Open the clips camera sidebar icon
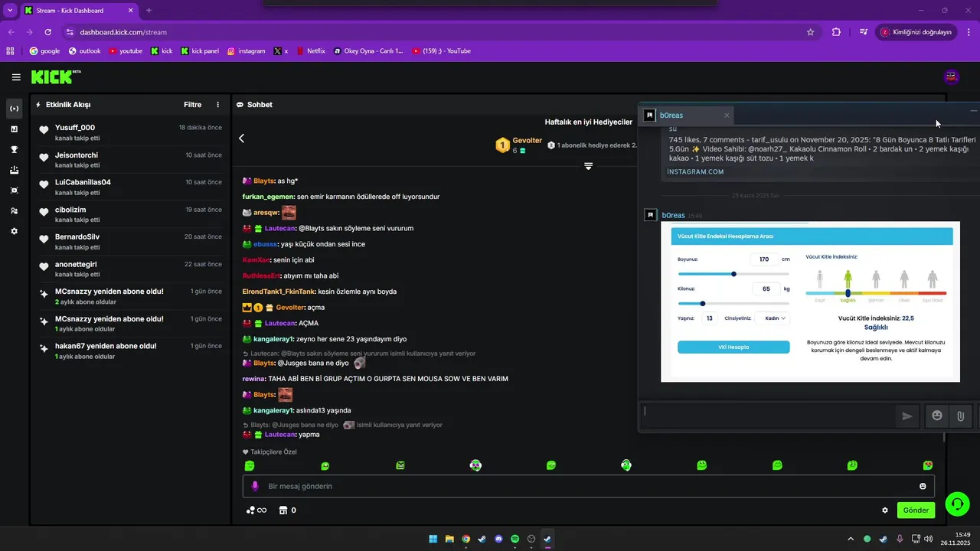980x551 pixels. pyautogui.click(x=14, y=191)
